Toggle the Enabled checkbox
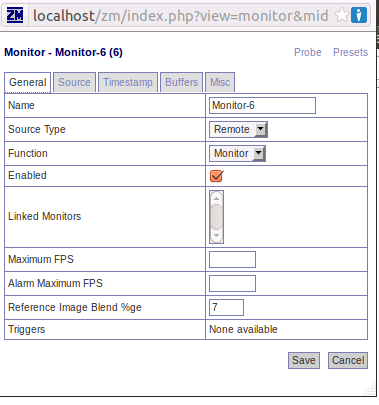Screen dimensions: 379x405 [216, 176]
